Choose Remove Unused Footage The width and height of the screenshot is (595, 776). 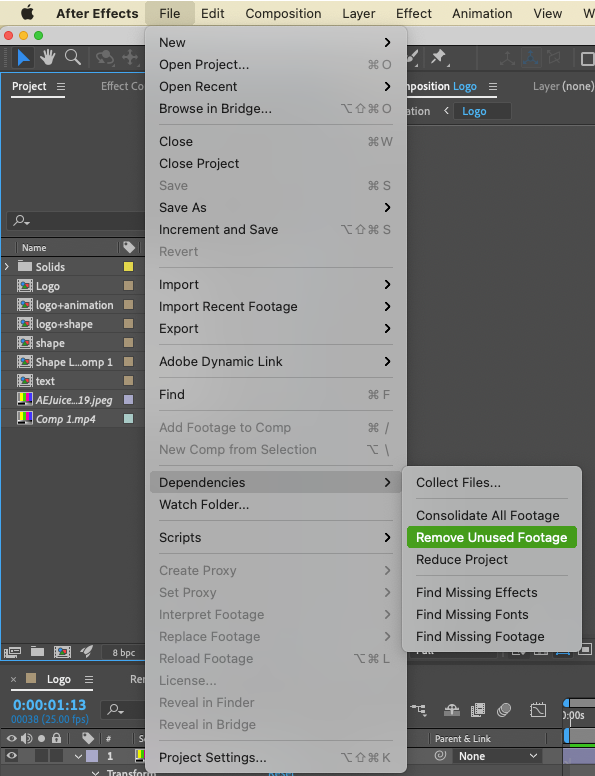click(x=492, y=537)
